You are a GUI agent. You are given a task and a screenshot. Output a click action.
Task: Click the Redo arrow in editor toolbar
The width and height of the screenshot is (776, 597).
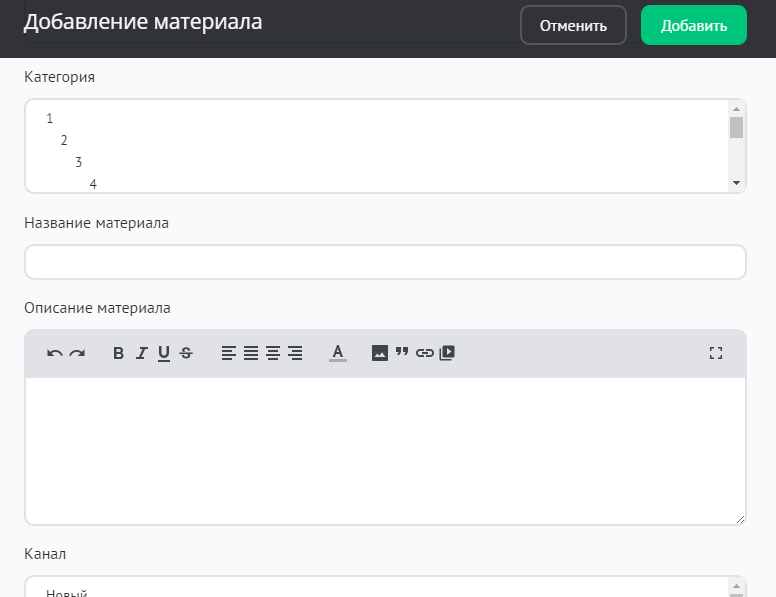[x=77, y=353]
